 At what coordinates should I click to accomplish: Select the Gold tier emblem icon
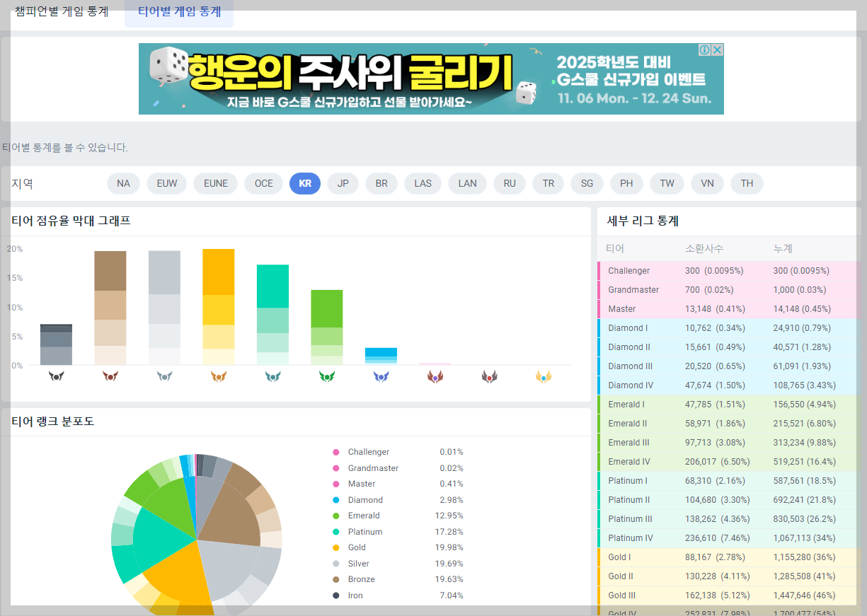pos(219,376)
